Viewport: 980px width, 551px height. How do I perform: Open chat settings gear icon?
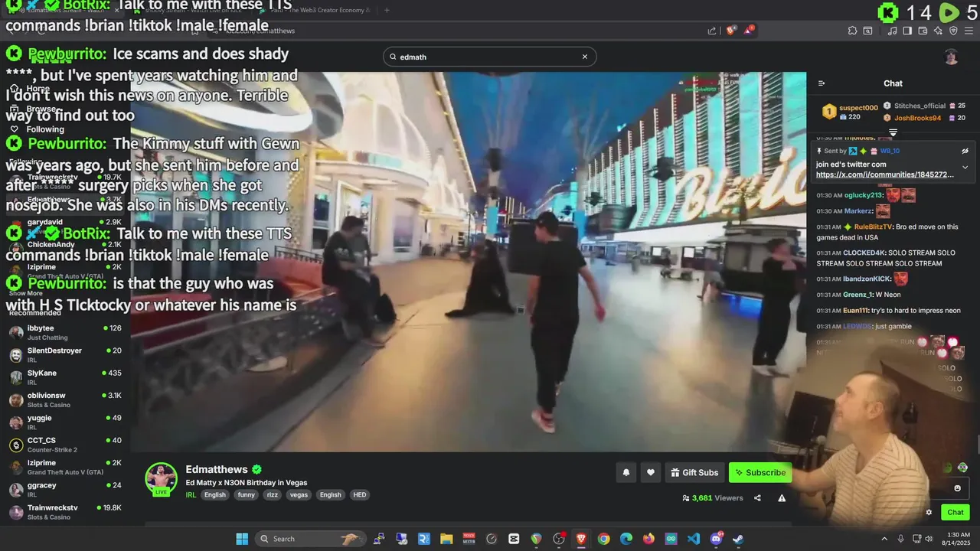coord(929,513)
